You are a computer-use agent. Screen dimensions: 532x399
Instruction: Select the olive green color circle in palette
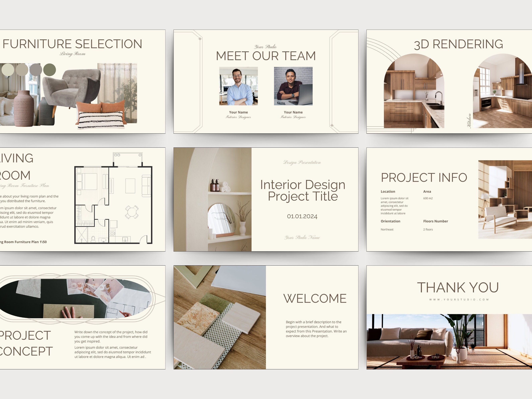pos(49,70)
